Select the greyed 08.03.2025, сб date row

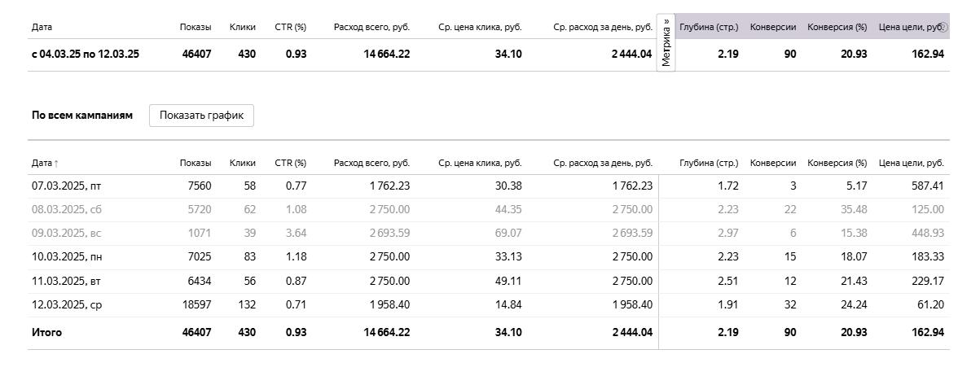coord(66,210)
